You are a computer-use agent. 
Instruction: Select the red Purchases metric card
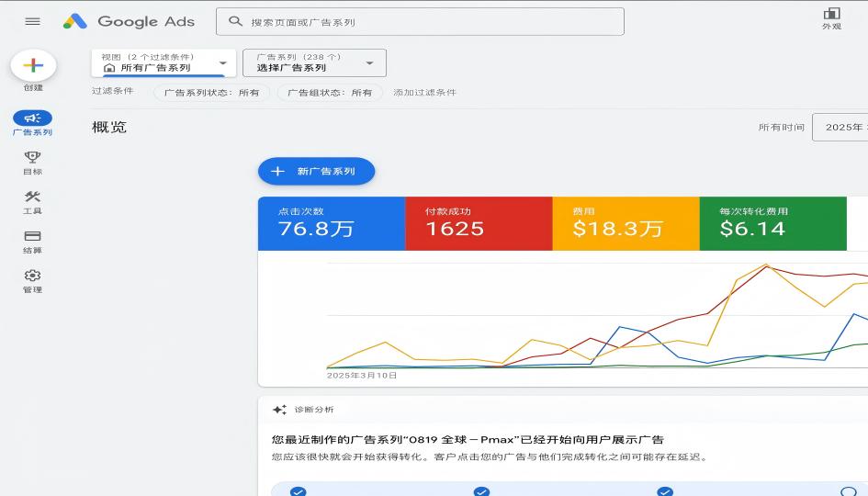(478, 223)
